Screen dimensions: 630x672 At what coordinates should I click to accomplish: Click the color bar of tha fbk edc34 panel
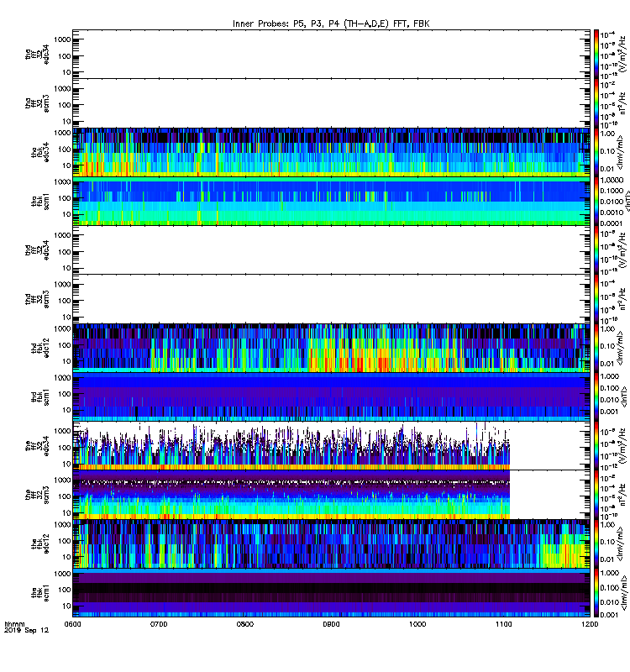596,152
